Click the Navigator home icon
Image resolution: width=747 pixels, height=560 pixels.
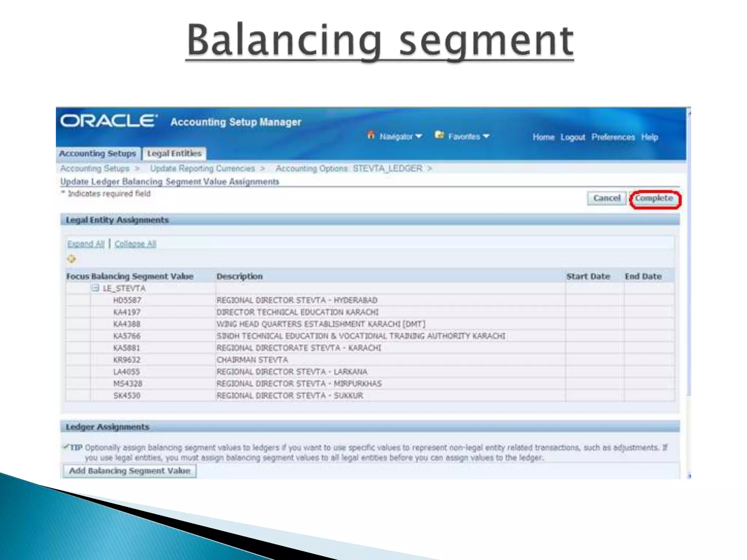click(x=371, y=135)
